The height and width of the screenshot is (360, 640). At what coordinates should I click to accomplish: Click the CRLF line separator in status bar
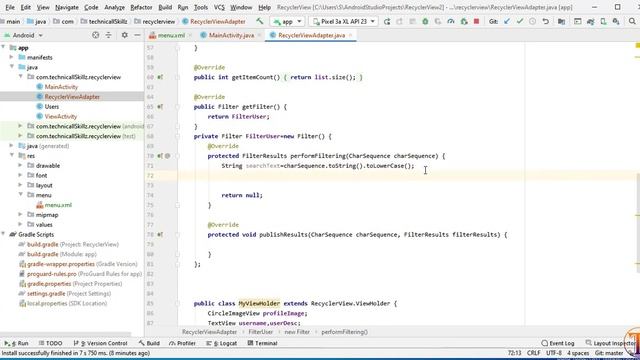pyautogui.click(x=533, y=353)
